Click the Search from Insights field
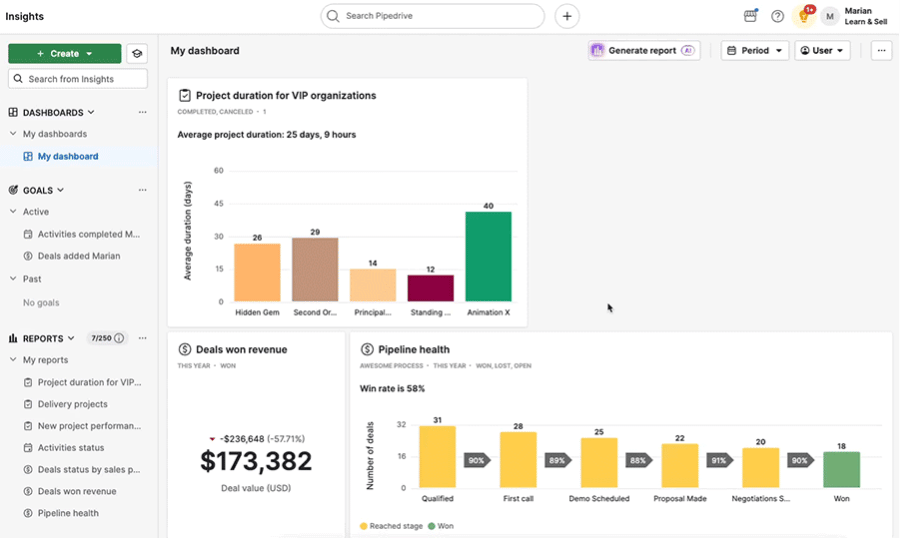 [x=77, y=79]
